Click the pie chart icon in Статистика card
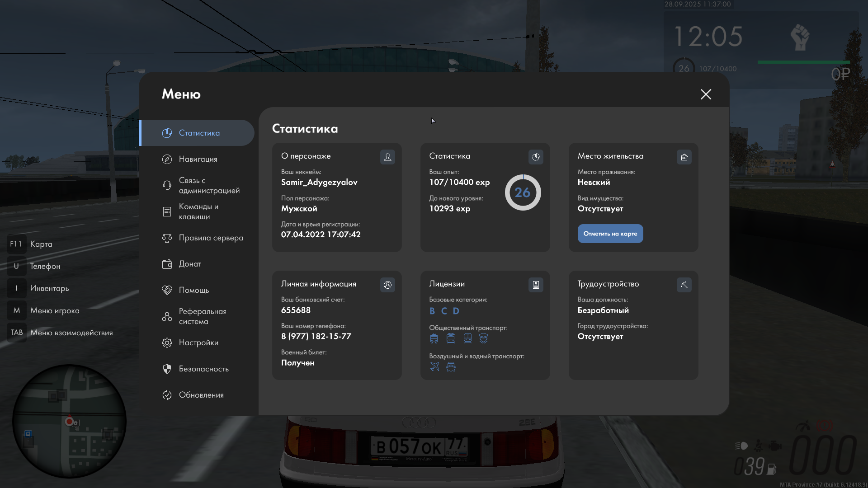 click(536, 157)
